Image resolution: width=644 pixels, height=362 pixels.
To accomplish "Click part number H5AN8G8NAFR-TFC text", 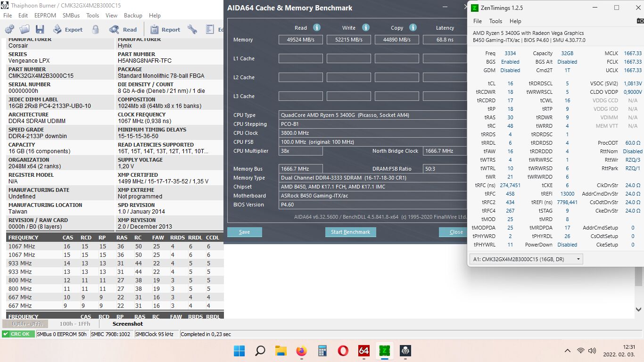I will pyautogui.click(x=145, y=61).
